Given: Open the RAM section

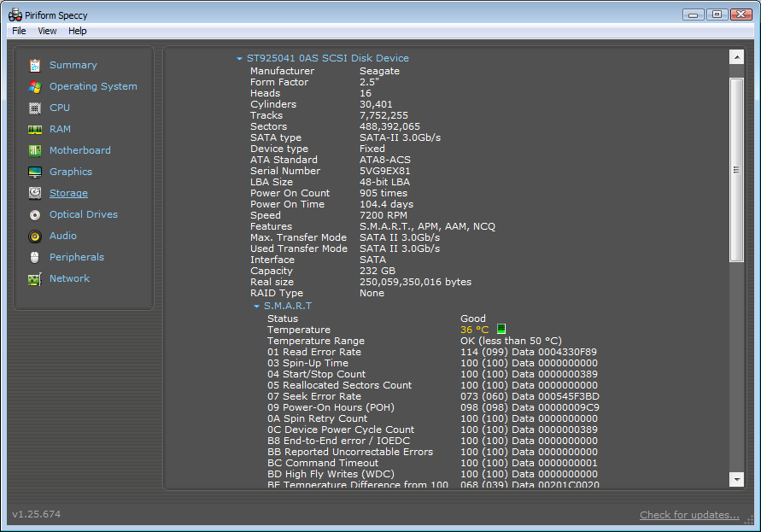Looking at the screenshot, I should (x=60, y=129).
